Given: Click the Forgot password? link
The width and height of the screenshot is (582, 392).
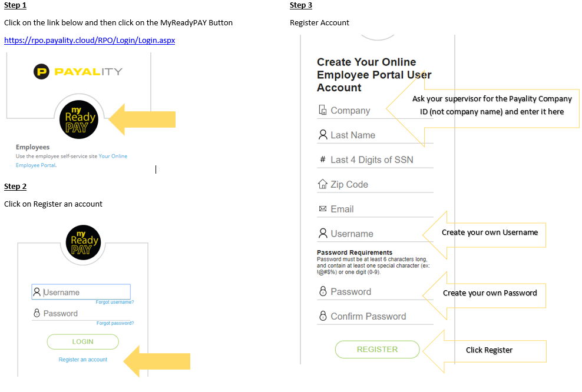Looking at the screenshot, I should [x=115, y=323].
